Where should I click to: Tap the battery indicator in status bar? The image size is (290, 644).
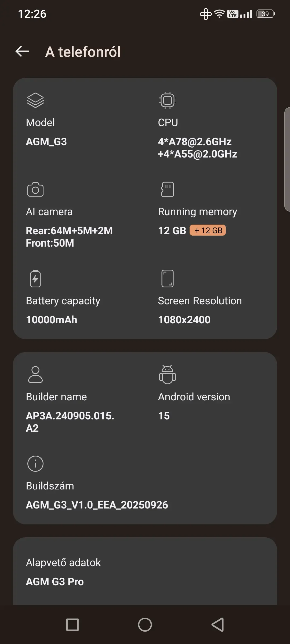(265, 14)
